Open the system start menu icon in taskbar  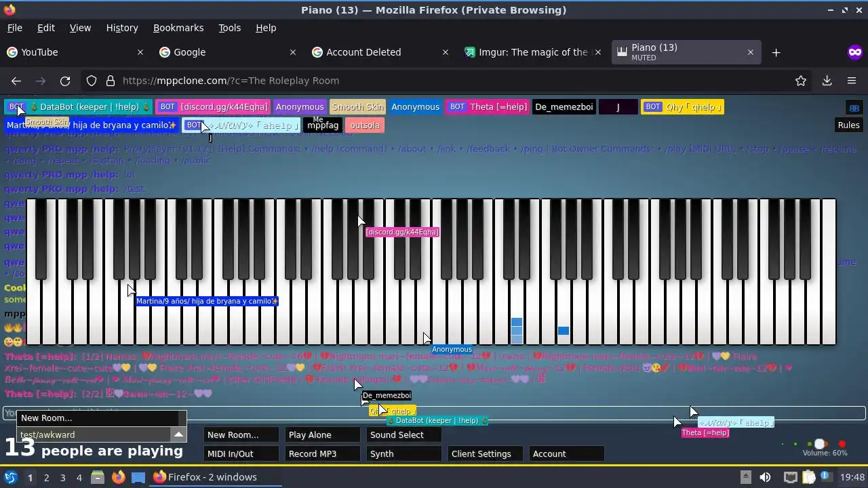coord(11,477)
